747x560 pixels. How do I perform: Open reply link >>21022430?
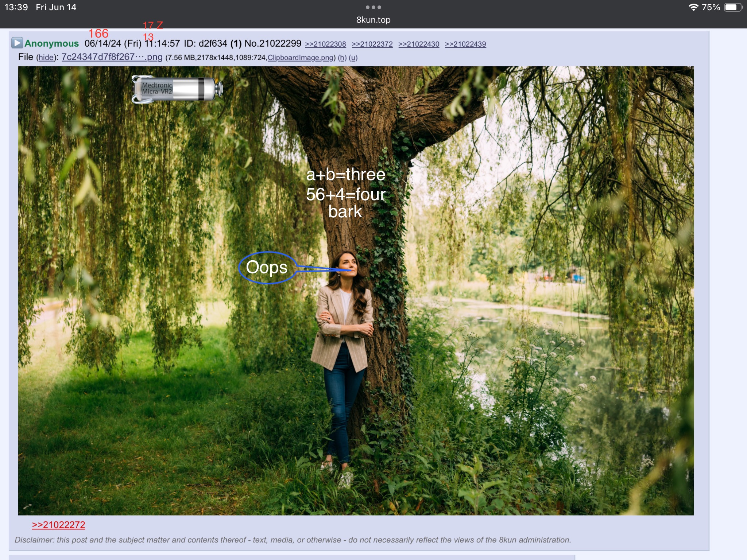tap(419, 44)
